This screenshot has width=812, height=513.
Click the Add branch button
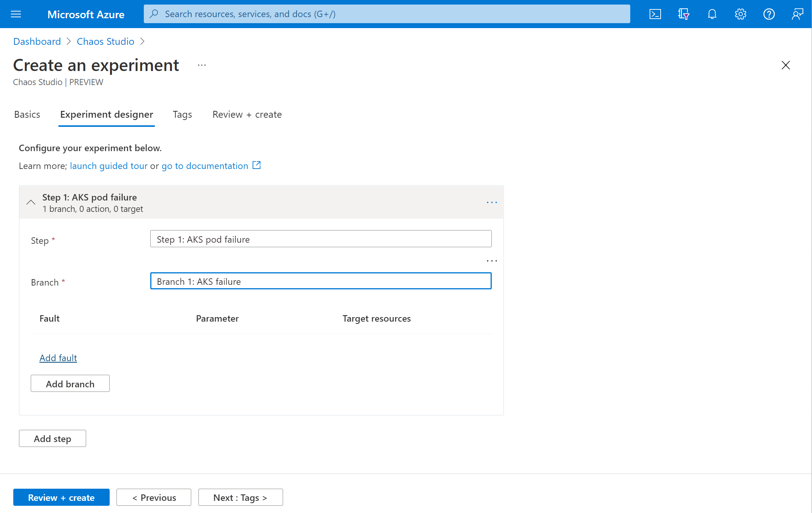[70, 383]
